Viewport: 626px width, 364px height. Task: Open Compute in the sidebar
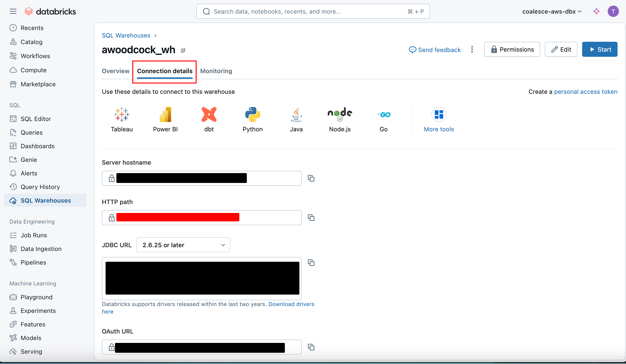45,70
